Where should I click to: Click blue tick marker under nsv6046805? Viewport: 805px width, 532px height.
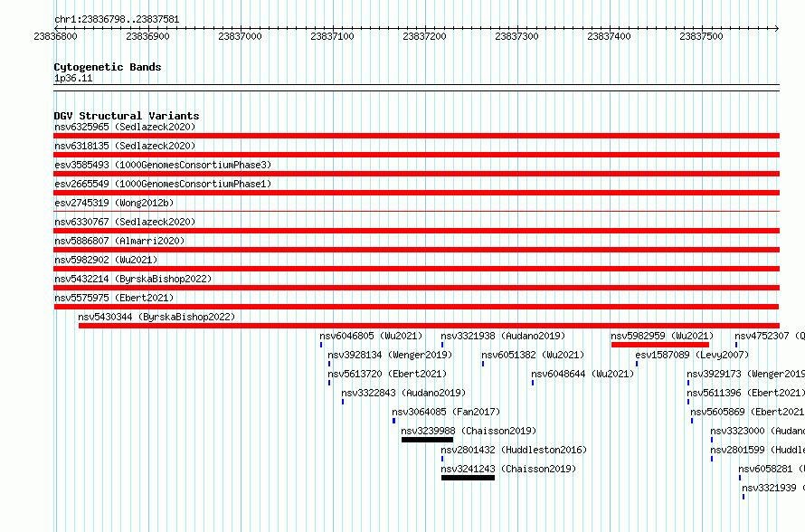pos(321,345)
